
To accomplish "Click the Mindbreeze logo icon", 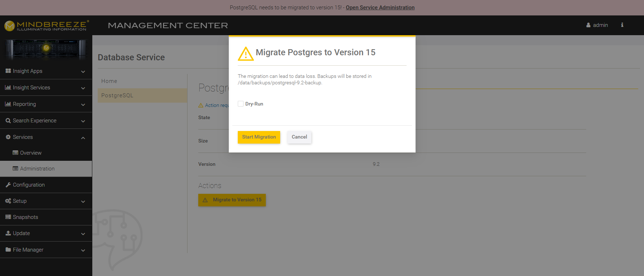I will point(10,25).
